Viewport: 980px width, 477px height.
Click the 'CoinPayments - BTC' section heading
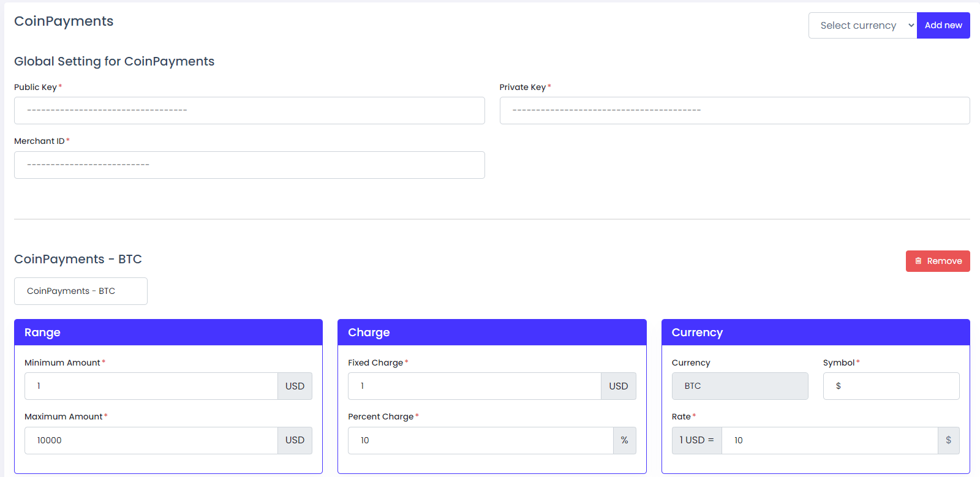[78, 259]
